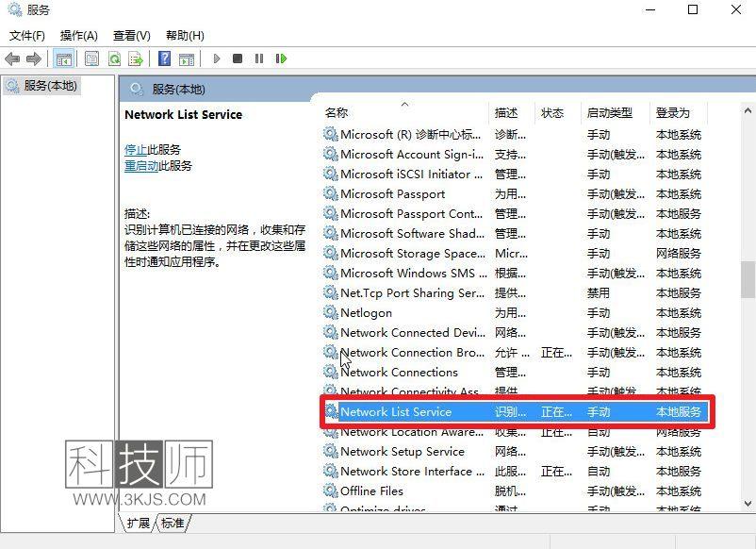
Task: Click the Pause Service icon
Action: [259, 58]
